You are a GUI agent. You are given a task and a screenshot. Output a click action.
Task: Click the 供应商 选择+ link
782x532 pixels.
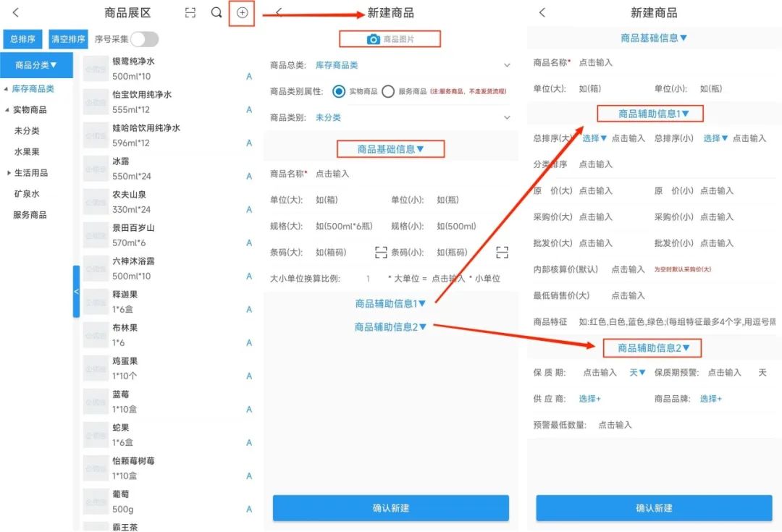point(589,399)
